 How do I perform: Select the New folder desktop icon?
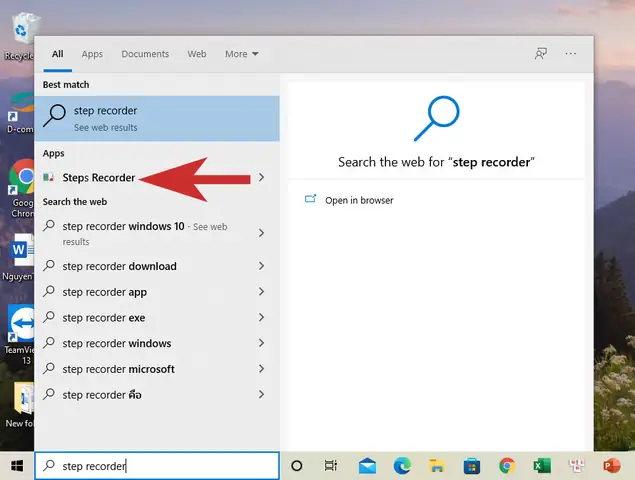pyautogui.click(x=19, y=405)
